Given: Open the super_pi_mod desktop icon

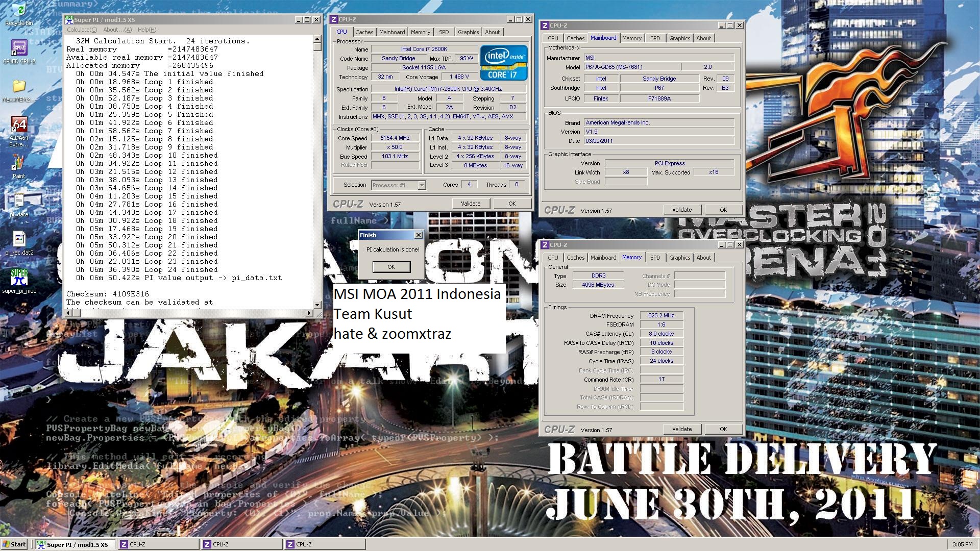Looking at the screenshot, I should click(x=19, y=278).
